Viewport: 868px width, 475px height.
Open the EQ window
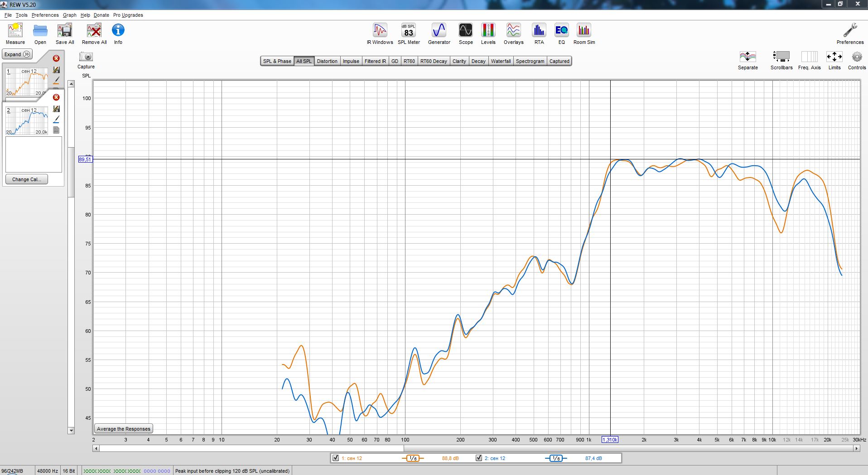coord(561,34)
